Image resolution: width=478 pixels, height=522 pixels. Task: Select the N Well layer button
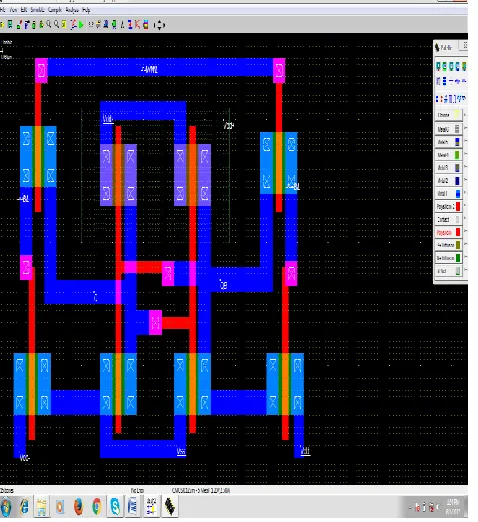tap(449, 271)
